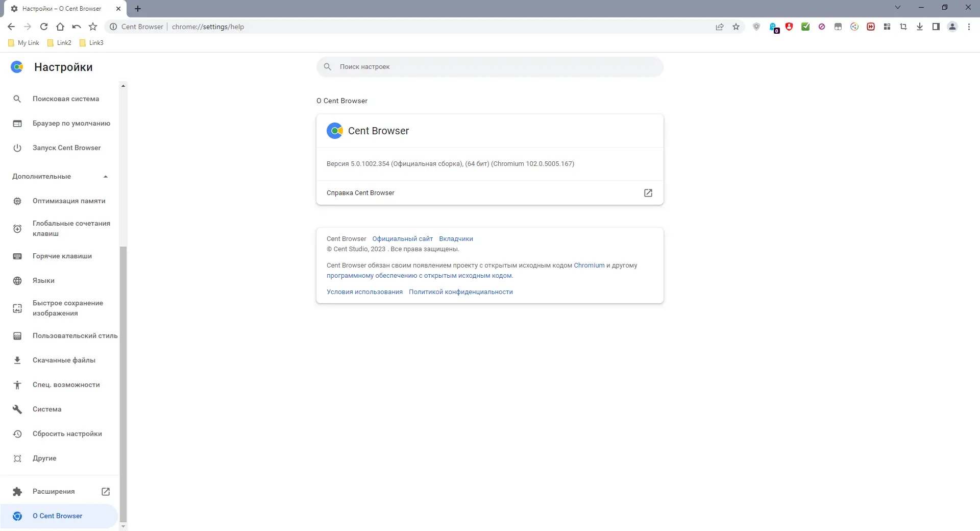Viewport: 980px width, 531px height.
Task: Click the undo closed tab arrow icon
Action: pos(77,27)
